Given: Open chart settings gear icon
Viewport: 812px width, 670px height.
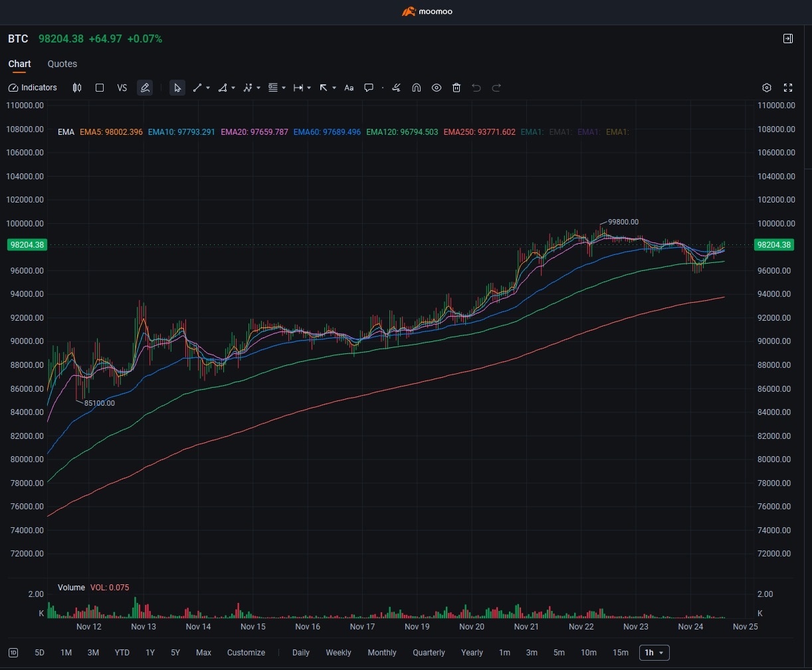Looking at the screenshot, I should 767,88.
